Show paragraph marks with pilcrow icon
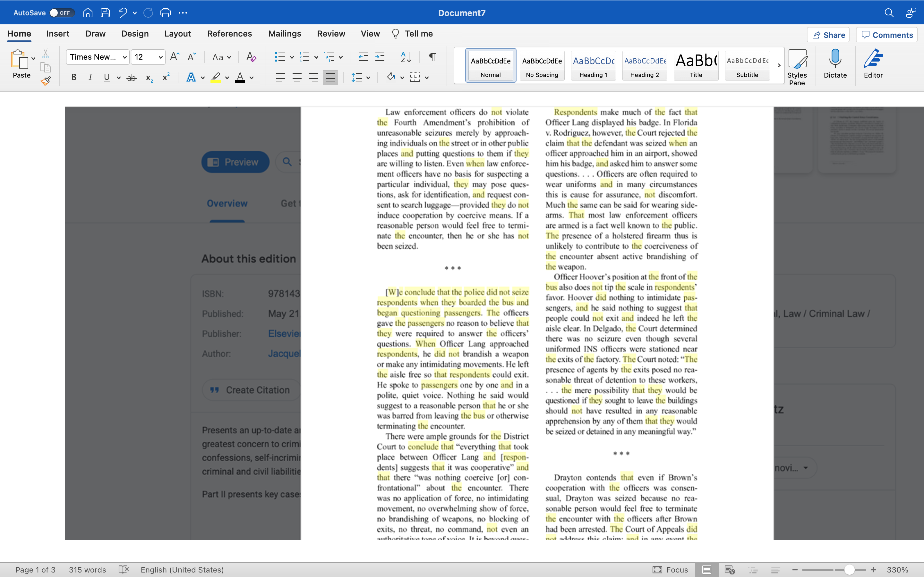The height and width of the screenshot is (577, 924). [x=432, y=57]
